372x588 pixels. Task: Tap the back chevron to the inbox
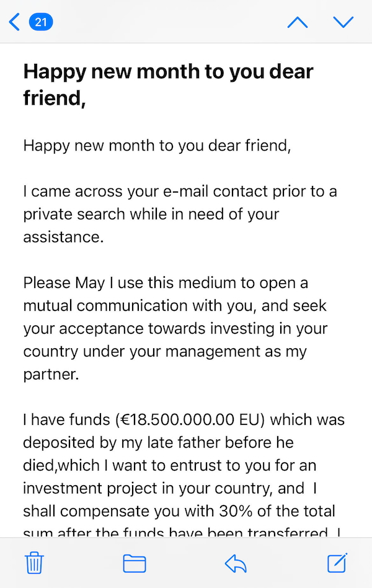[x=14, y=22]
